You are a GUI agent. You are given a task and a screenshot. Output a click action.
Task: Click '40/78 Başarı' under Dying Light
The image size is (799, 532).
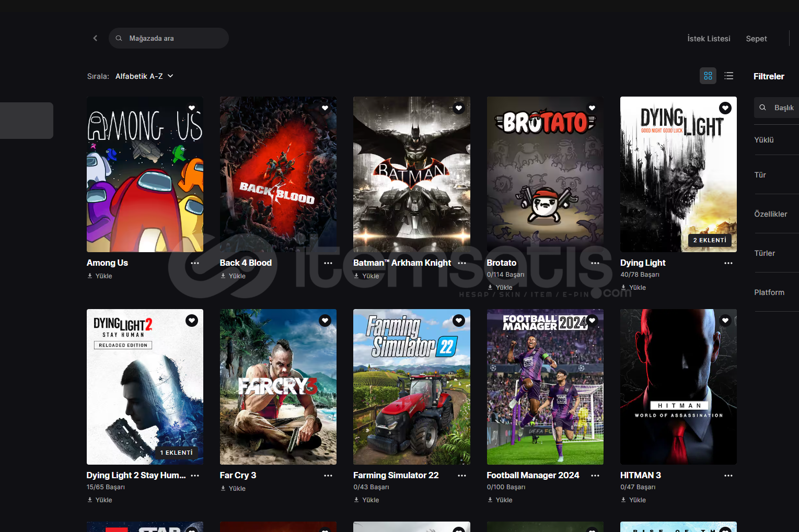640,275
